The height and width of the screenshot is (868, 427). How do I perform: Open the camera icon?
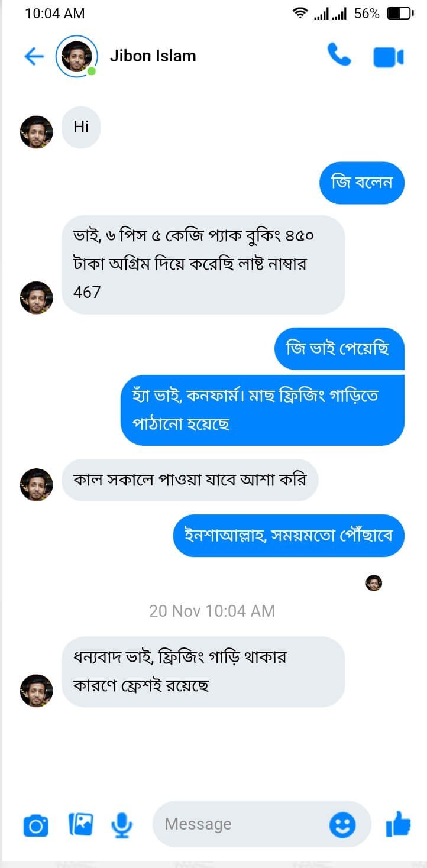(35, 825)
